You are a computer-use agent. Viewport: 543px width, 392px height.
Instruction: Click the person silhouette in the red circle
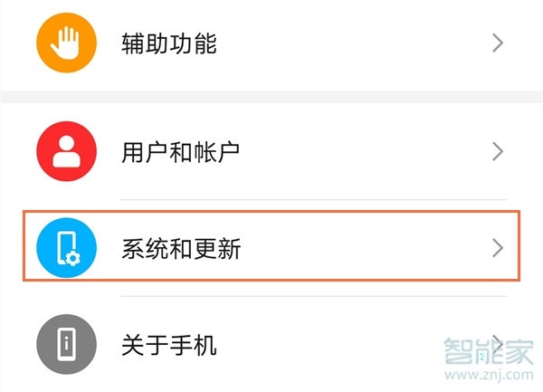point(66,151)
